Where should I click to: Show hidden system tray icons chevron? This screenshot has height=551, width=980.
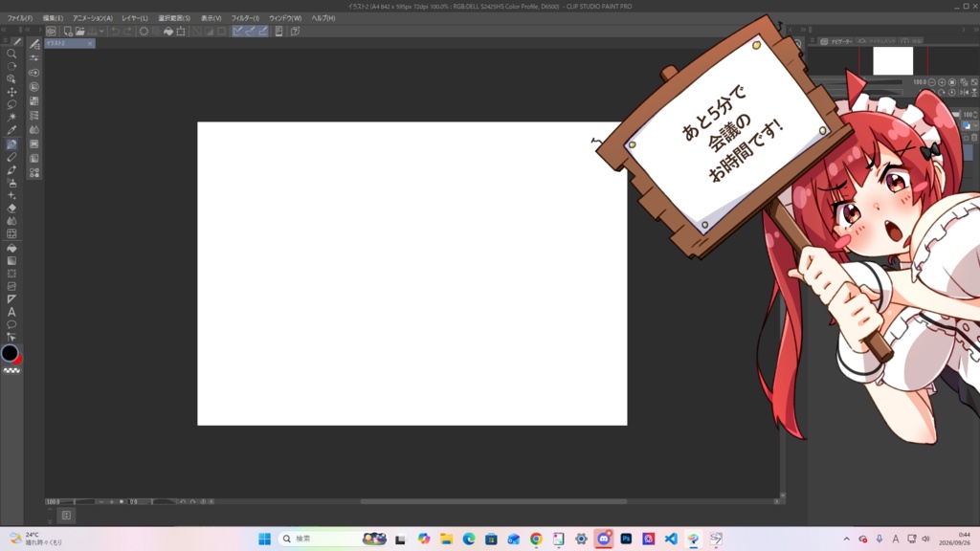[846, 539]
